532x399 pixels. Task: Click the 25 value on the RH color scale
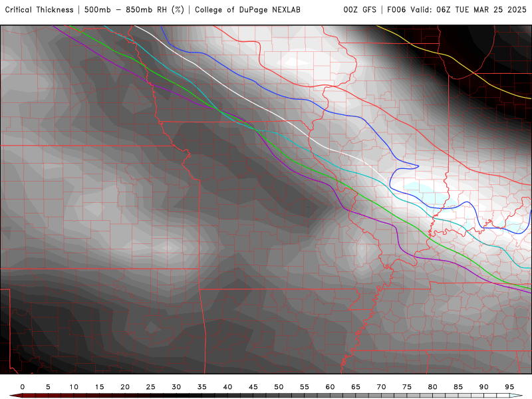click(x=151, y=387)
